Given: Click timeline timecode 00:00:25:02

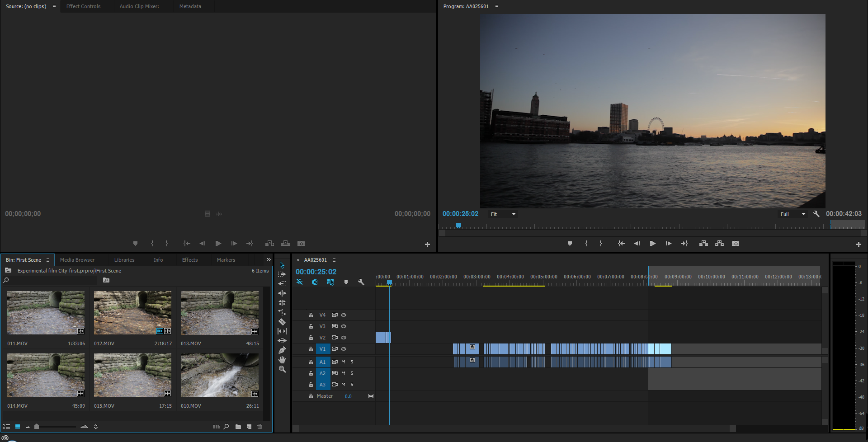Looking at the screenshot, I should [x=316, y=272].
